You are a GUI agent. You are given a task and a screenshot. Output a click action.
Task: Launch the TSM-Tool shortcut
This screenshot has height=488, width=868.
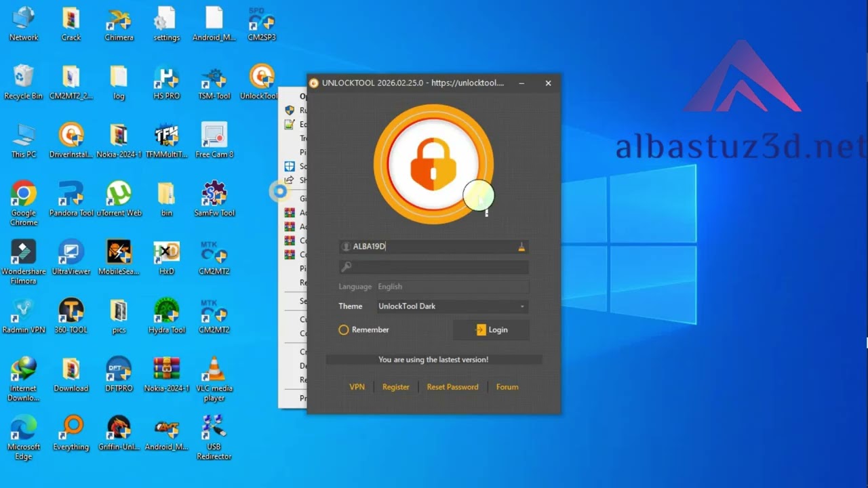click(214, 82)
